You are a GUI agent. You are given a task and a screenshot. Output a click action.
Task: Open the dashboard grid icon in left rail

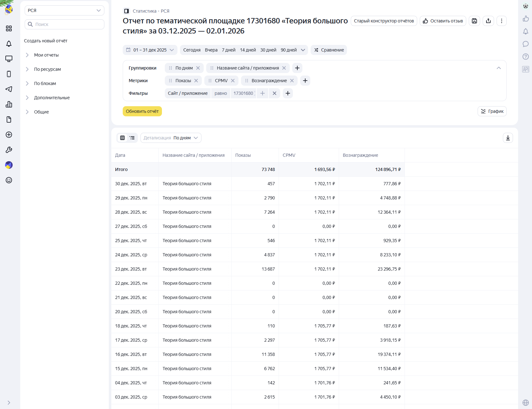[x=9, y=28]
